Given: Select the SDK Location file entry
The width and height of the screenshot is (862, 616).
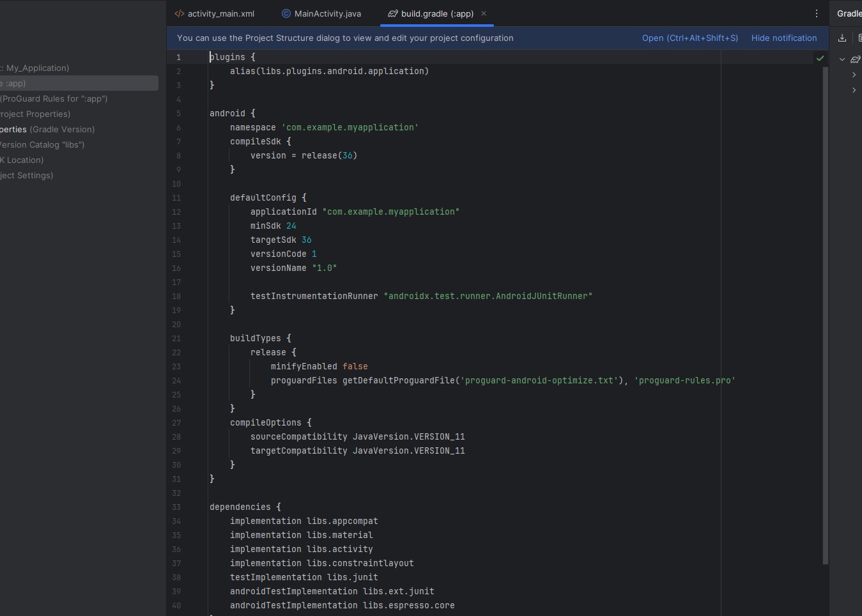Looking at the screenshot, I should pyautogui.click(x=22, y=160).
